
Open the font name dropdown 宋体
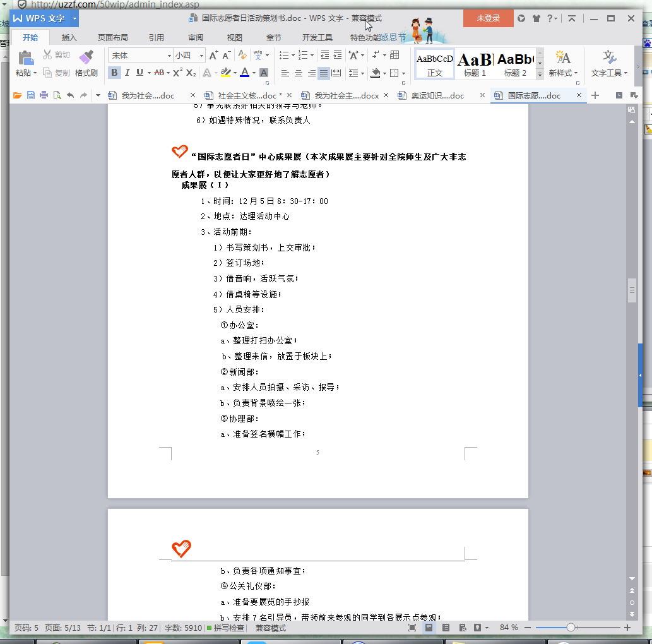click(169, 56)
